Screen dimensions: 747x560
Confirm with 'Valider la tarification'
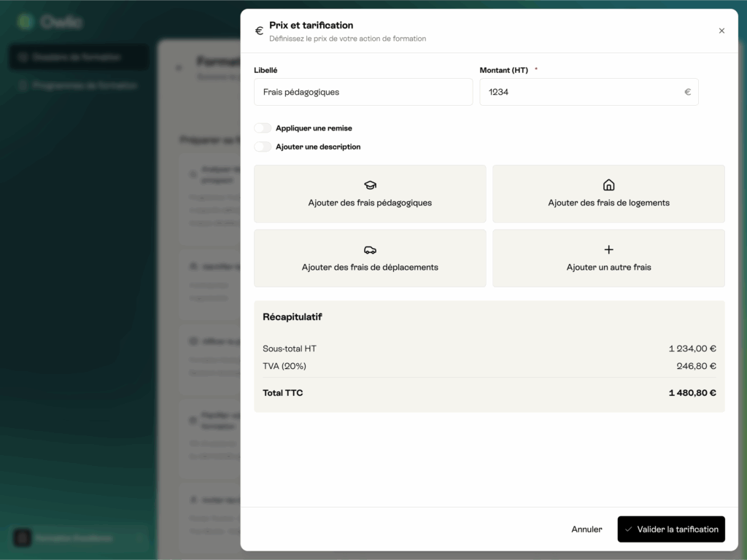click(670, 529)
